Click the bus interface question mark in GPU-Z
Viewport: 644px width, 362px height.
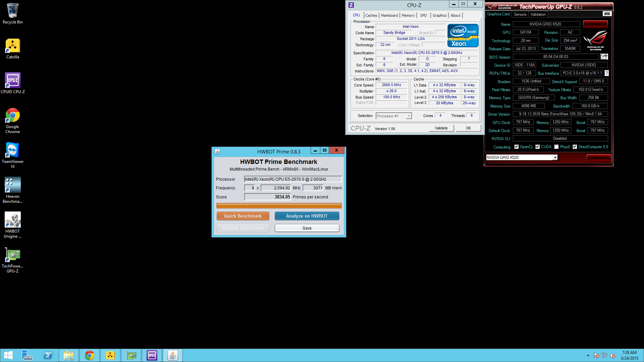coord(606,73)
